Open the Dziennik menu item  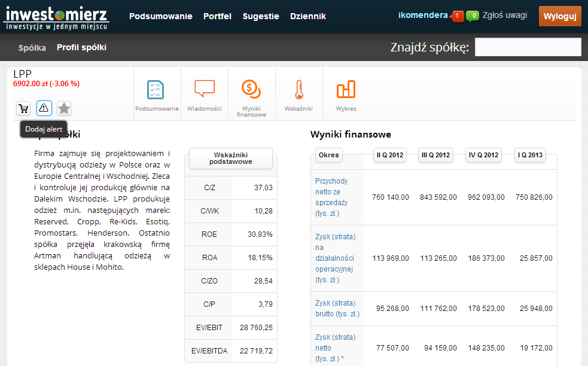308,16
